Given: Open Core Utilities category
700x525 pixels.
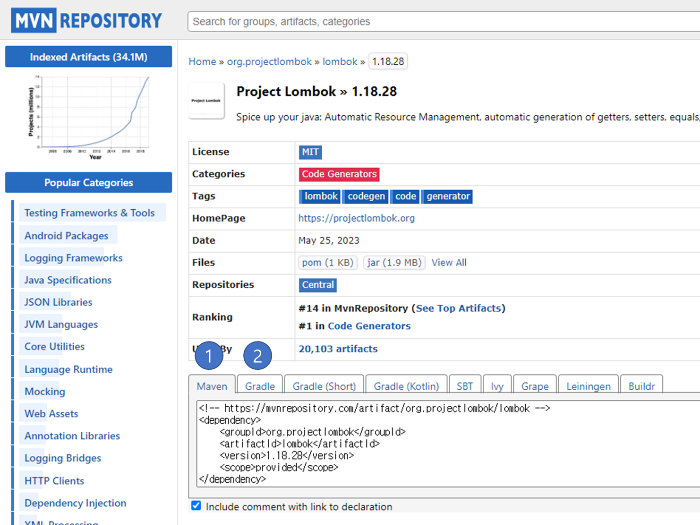Looking at the screenshot, I should pos(54,346).
